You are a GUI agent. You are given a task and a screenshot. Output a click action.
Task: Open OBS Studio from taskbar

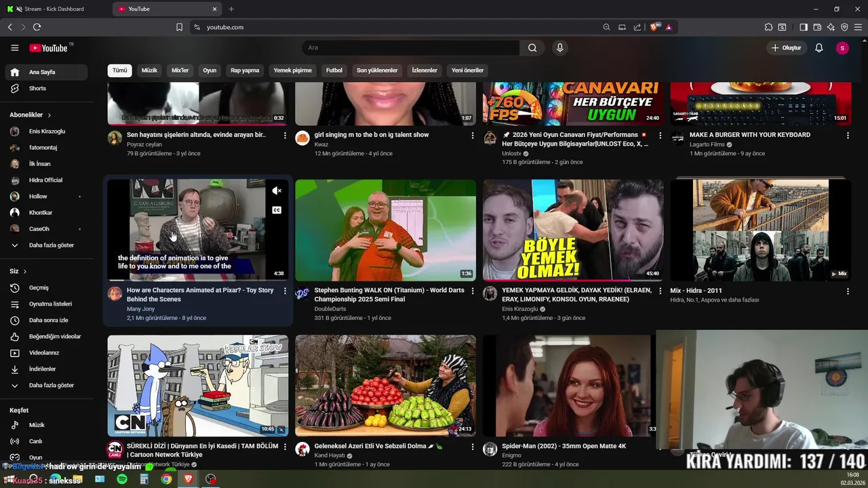click(211, 479)
